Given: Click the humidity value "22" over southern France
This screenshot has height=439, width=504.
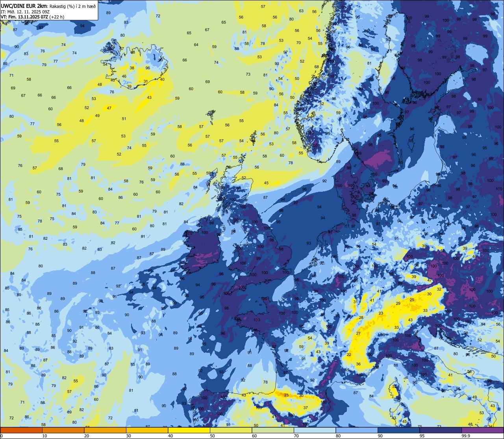Looking at the screenshot, I should [x=349, y=355].
